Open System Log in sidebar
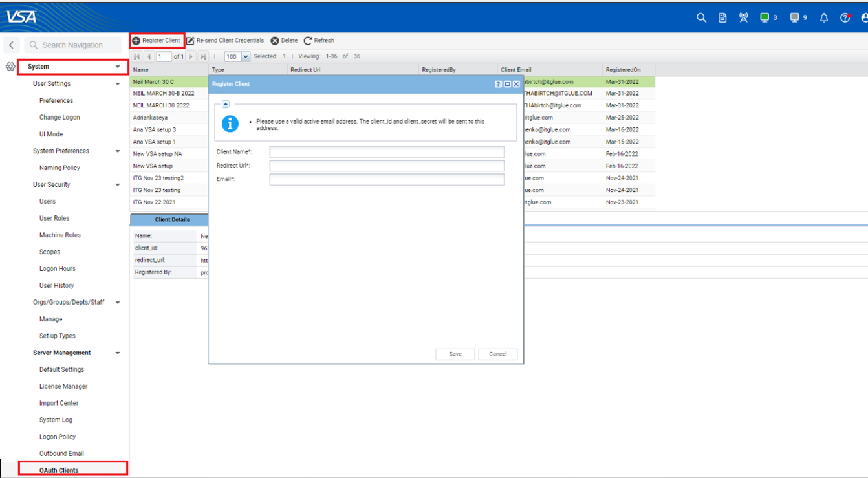868x478 pixels. (56, 420)
